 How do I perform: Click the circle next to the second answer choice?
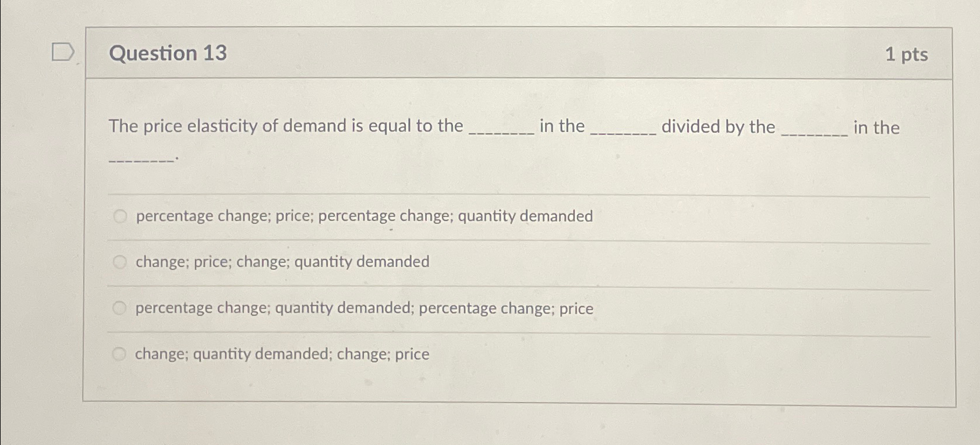click(121, 261)
